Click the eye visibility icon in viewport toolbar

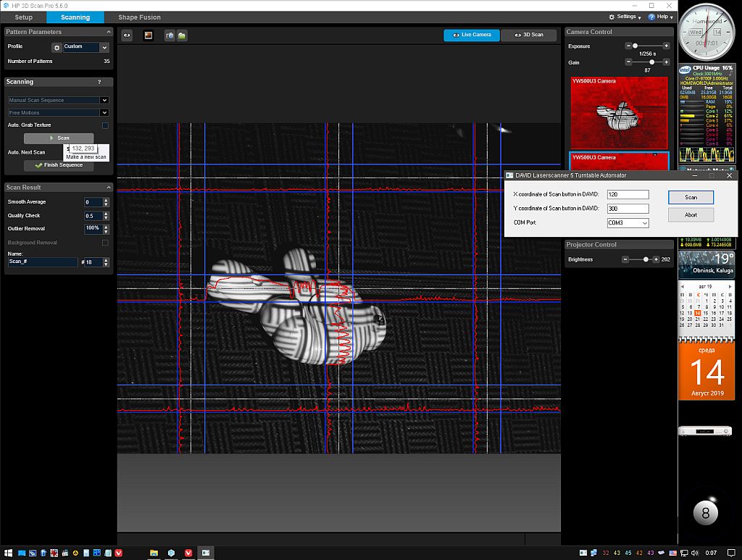127,35
